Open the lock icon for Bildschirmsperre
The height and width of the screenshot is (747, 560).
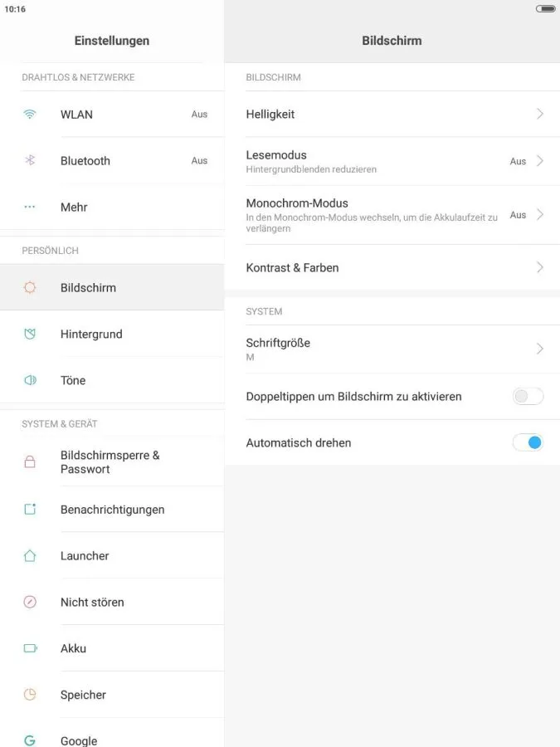click(x=30, y=461)
